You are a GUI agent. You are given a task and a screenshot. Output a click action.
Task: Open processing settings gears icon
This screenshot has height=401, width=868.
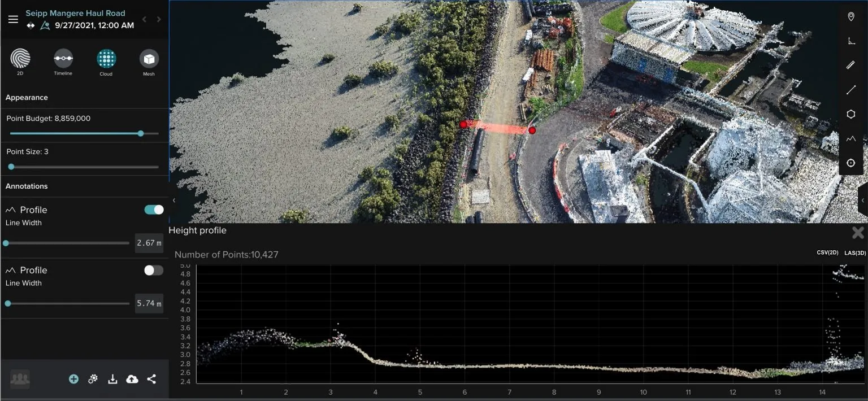tap(93, 379)
